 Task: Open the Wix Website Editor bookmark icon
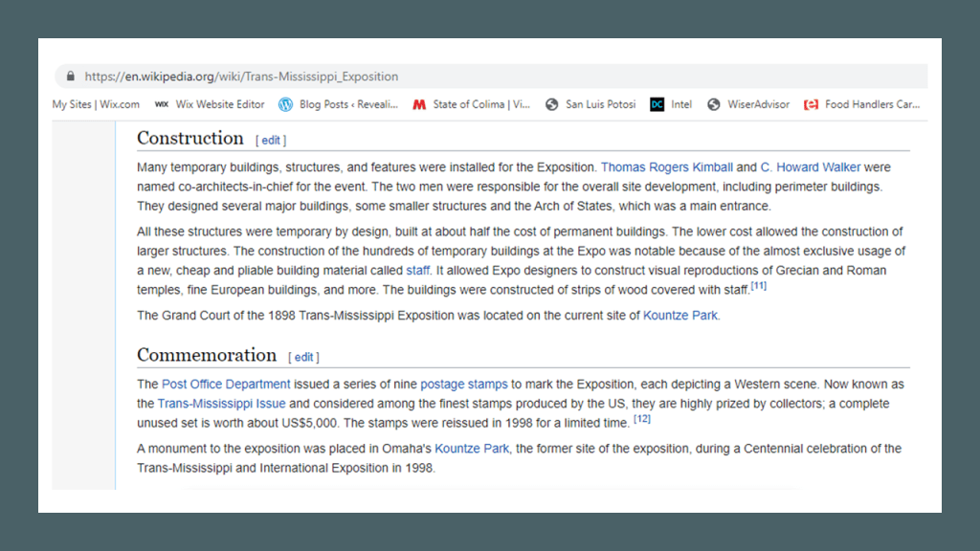(x=162, y=104)
